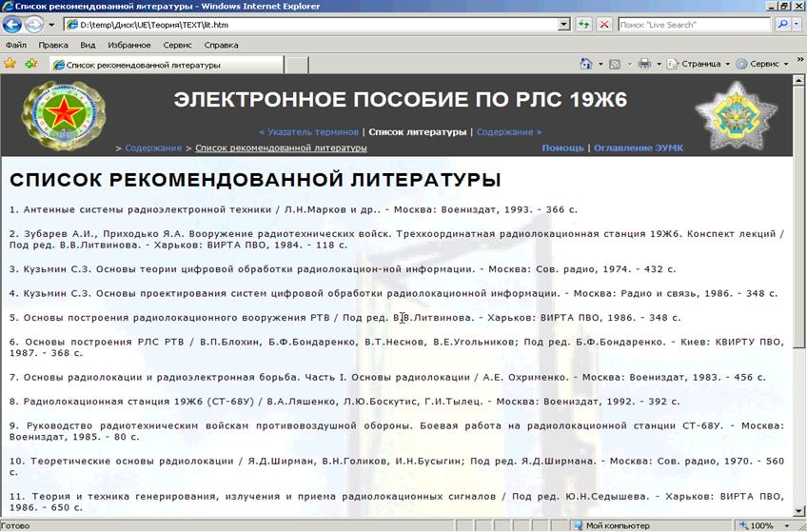Click the Stop loading X icon
The image size is (807, 532).
point(603,25)
